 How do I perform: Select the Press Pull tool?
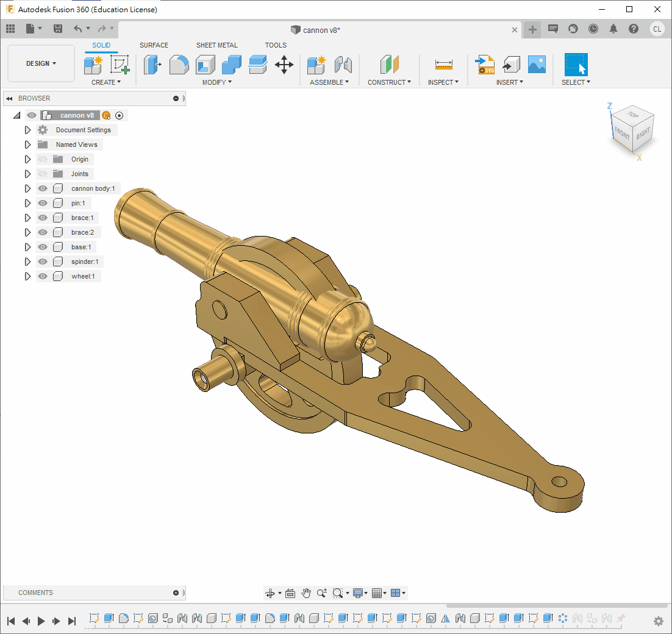coord(152,64)
